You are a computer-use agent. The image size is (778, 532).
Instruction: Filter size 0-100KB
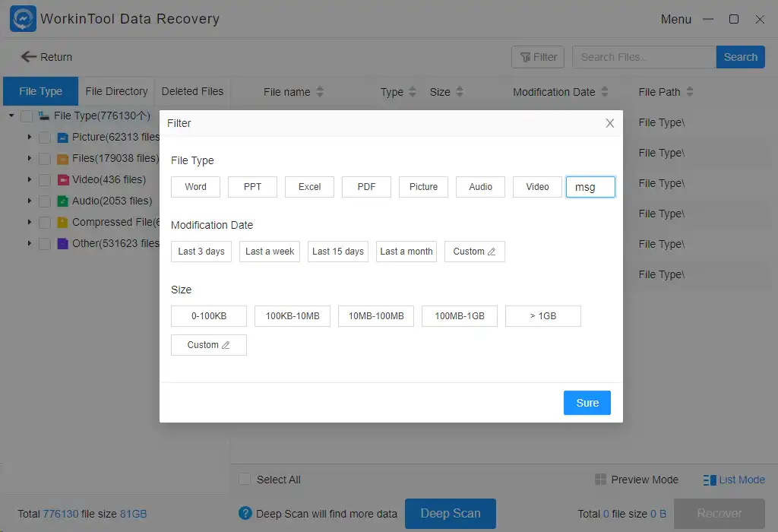point(209,316)
